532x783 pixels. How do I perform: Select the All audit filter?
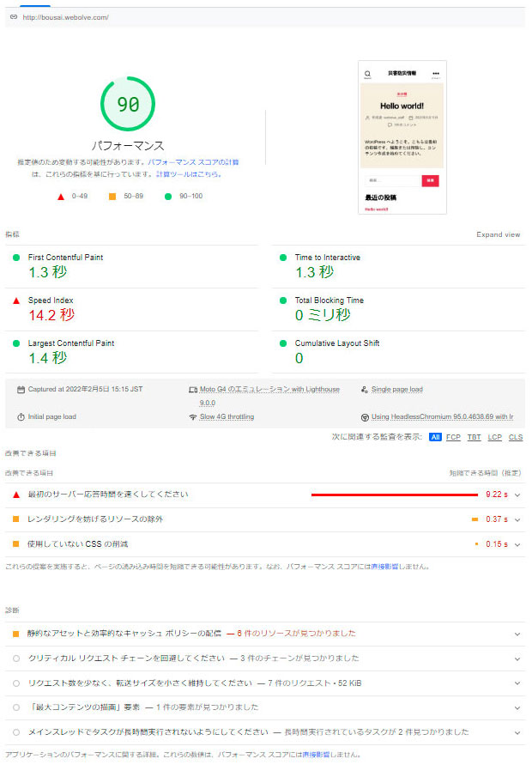click(435, 438)
